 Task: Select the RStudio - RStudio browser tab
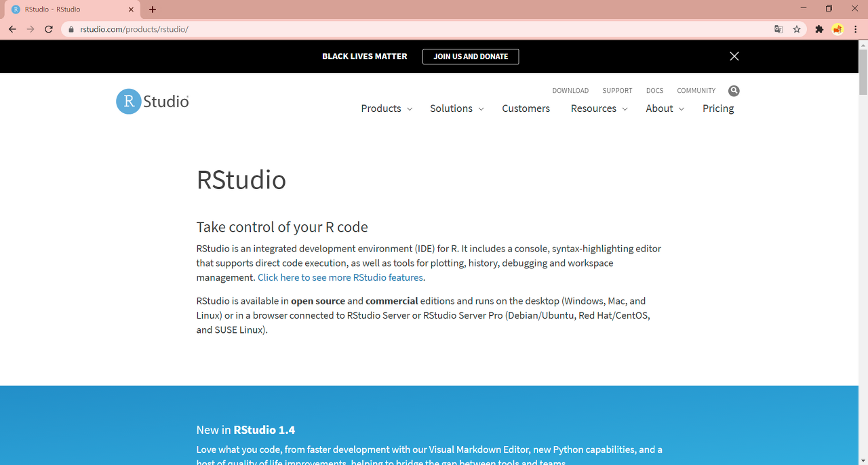[x=73, y=9]
